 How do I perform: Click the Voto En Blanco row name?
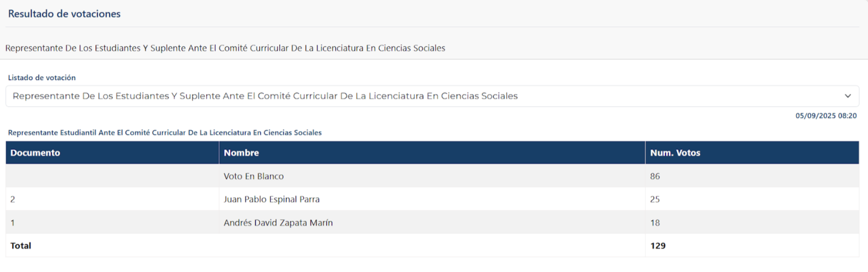tap(254, 176)
